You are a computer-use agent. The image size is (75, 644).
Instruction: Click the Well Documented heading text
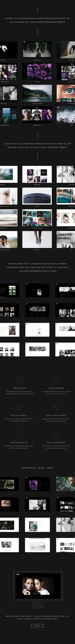tap(56, 442)
